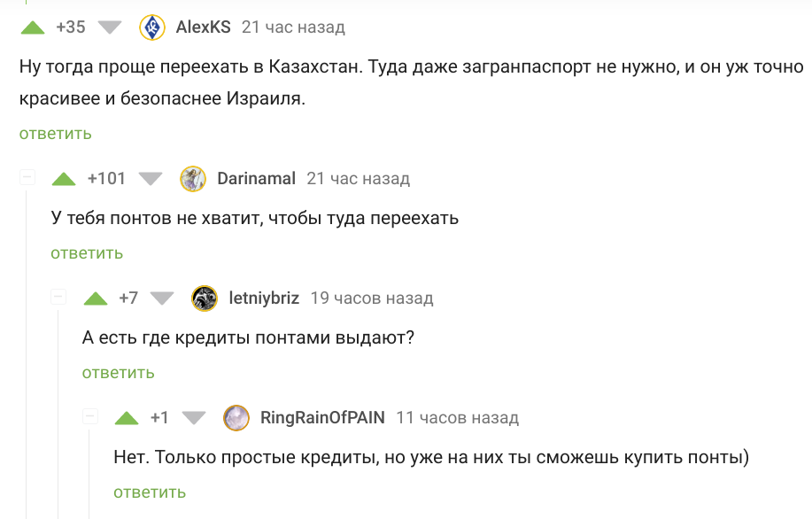The height and width of the screenshot is (519, 812).
Task: Downvote RingRainOfPAIN's comment
Action: [193, 418]
